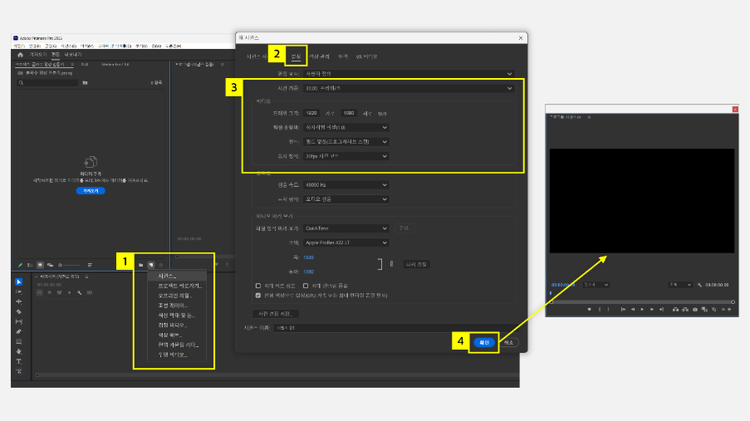750x421 pixels.
Task: Click Export Frame camera icon in monitor
Action: [695, 310]
